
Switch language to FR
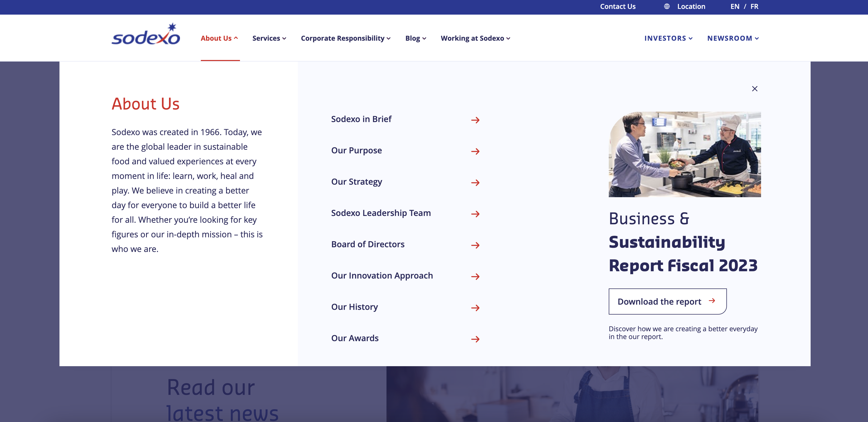(x=754, y=7)
